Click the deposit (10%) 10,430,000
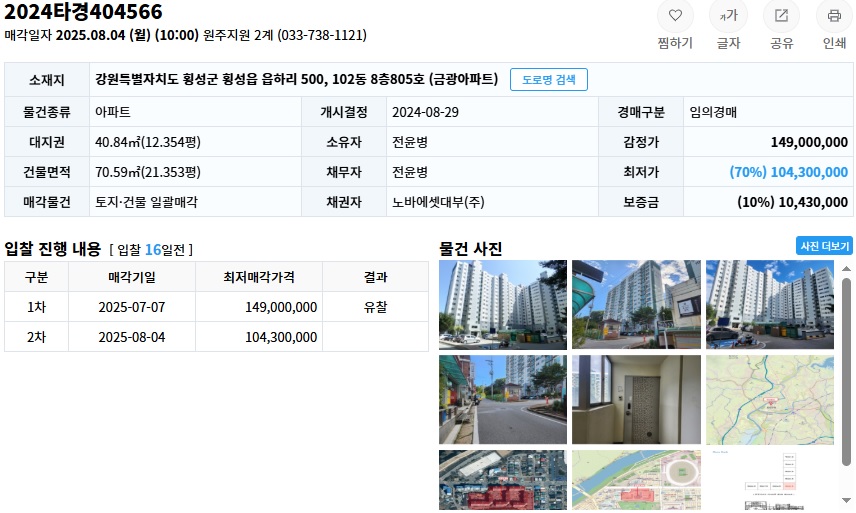856x513 pixels. tap(793, 202)
